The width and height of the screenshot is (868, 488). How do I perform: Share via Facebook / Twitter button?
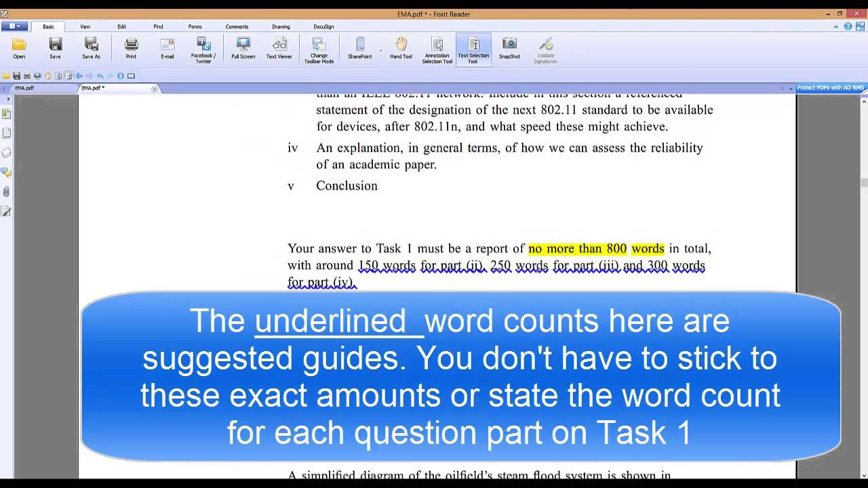coord(203,50)
